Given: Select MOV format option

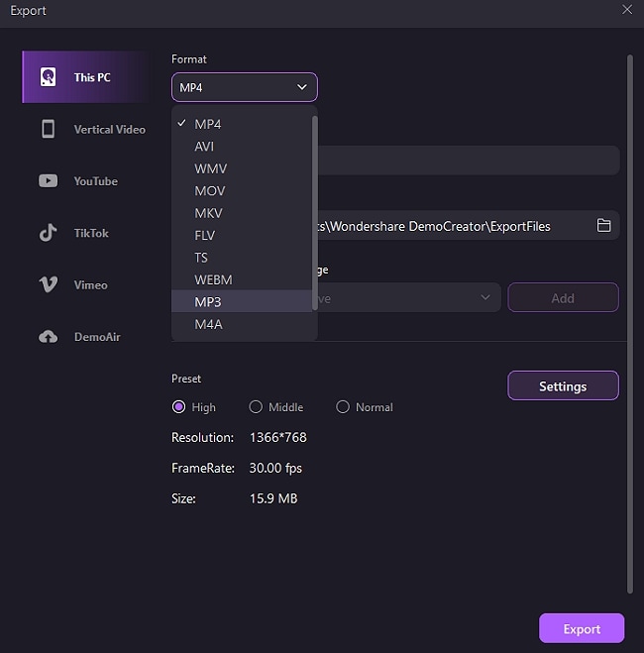Looking at the screenshot, I should [210, 190].
